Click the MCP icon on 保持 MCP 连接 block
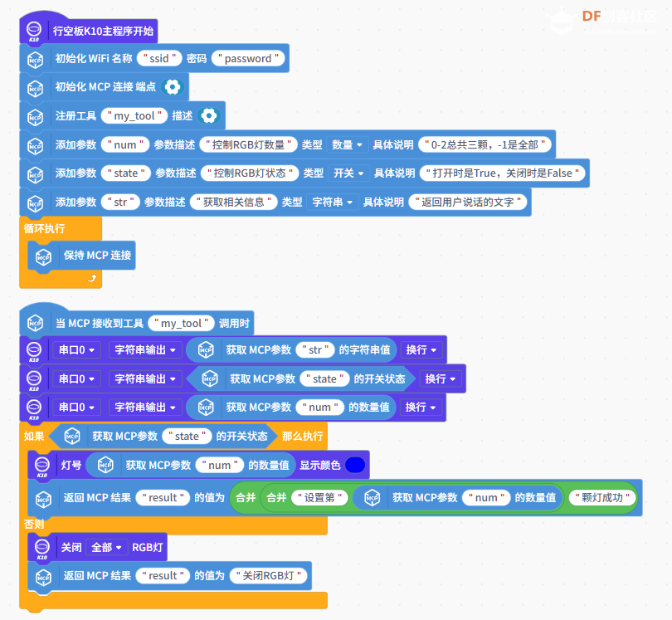The height and width of the screenshot is (620, 672). pyautogui.click(x=43, y=256)
